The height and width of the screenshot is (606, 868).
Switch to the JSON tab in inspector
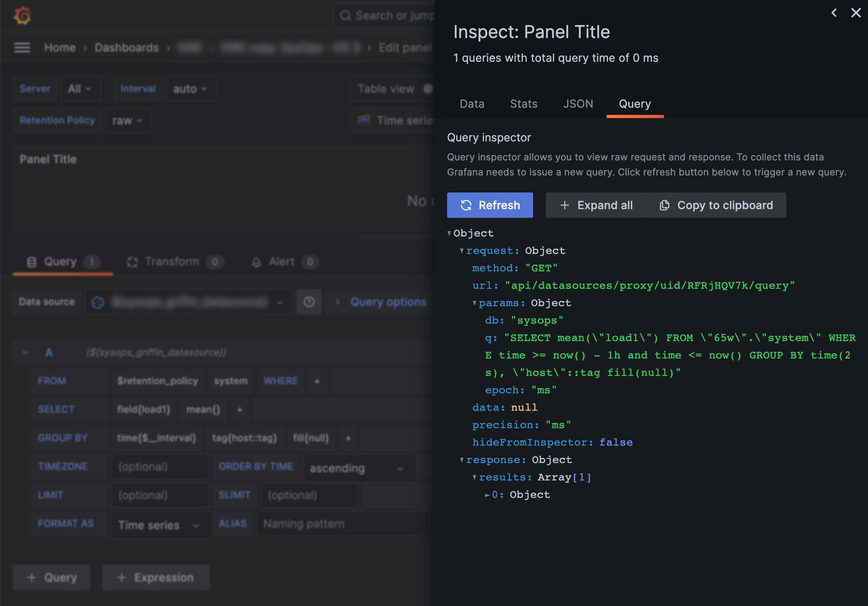click(578, 104)
